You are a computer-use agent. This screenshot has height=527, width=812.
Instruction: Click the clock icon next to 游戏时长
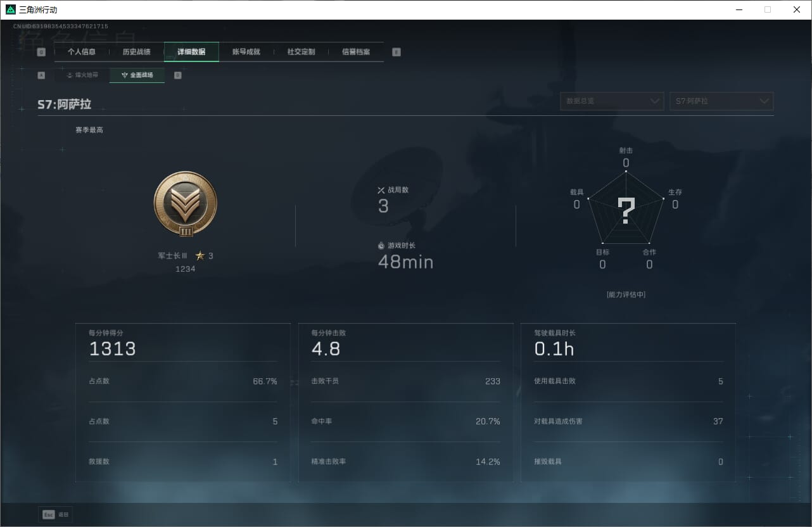coord(381,245)
